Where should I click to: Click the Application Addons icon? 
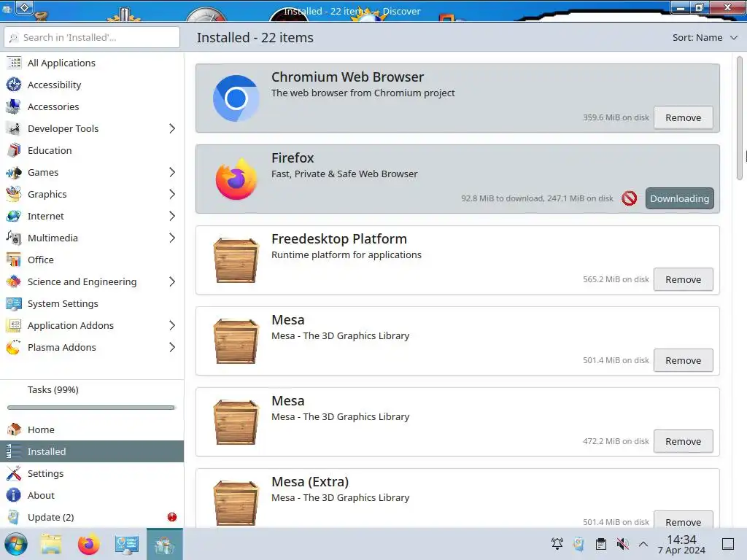tap(14, 326)
